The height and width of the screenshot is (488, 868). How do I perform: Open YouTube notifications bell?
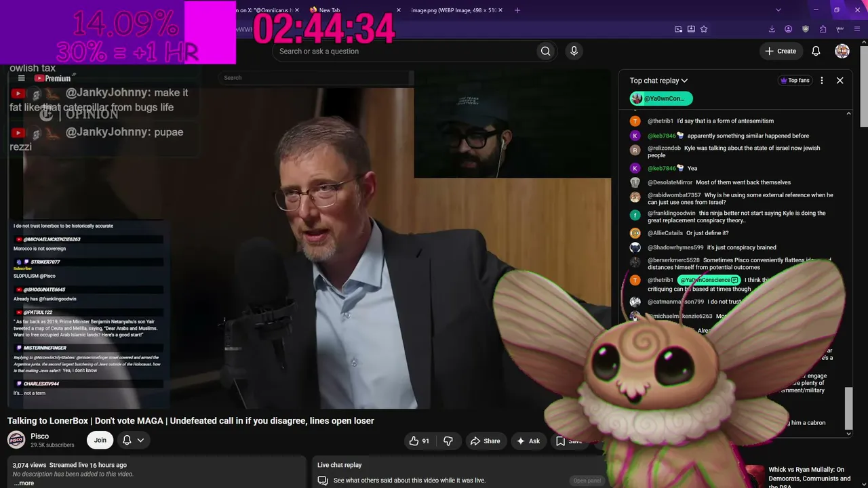[x=816, y=51]
